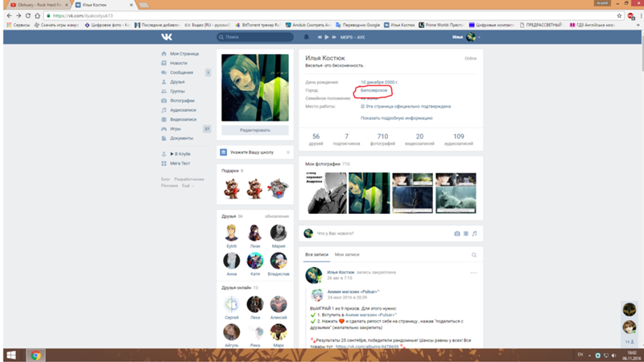Viewport: 644px width, 362px height.
Task: Click the Аудиозаписи music note icon
Action: [x=164, y=110]
